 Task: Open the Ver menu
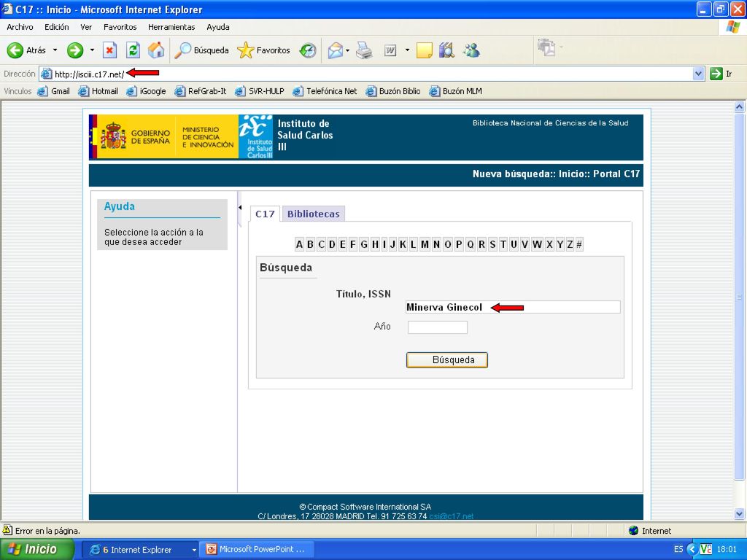point(86,27)
